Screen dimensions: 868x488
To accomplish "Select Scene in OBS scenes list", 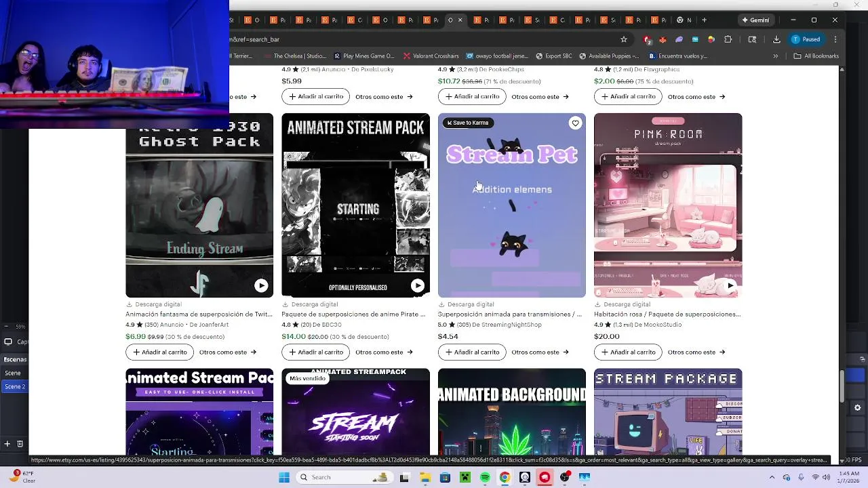I will click(x=13, y=373).
